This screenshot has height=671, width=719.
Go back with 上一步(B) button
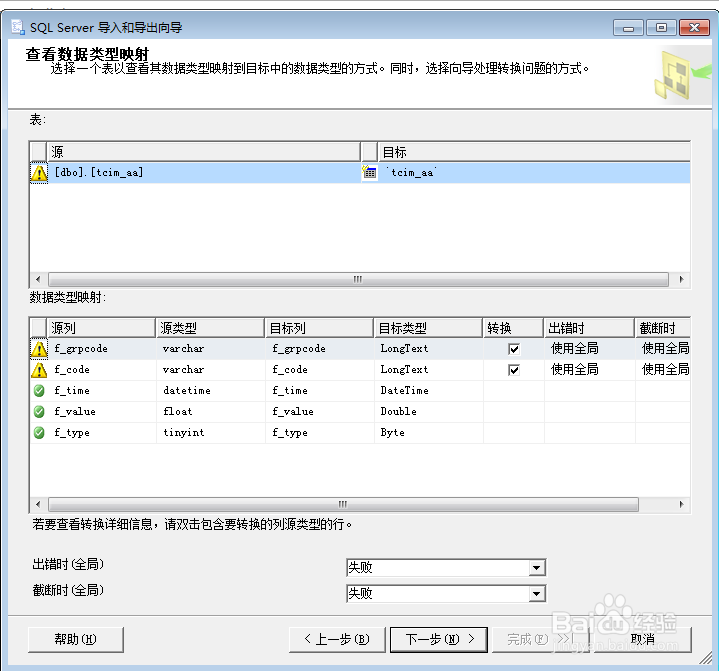pyautogui.click(x=337, y=639)
